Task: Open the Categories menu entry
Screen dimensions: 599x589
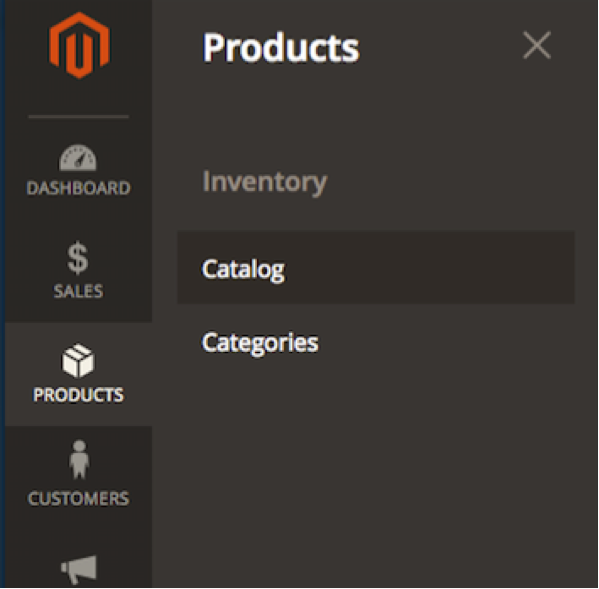Action: click(260, 343)
